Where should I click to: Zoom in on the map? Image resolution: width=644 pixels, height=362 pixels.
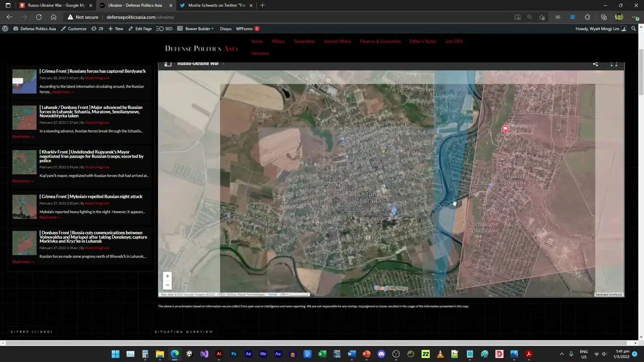[x=168, y=276]
